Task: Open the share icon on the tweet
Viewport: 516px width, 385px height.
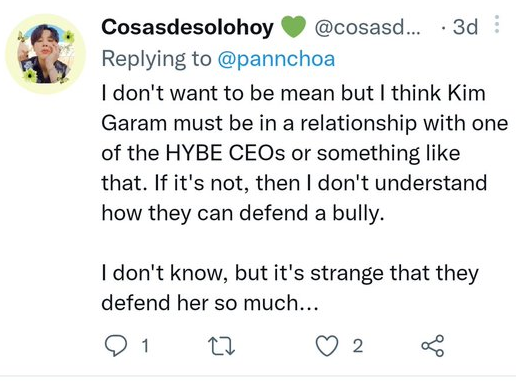Action: point(433,346)
